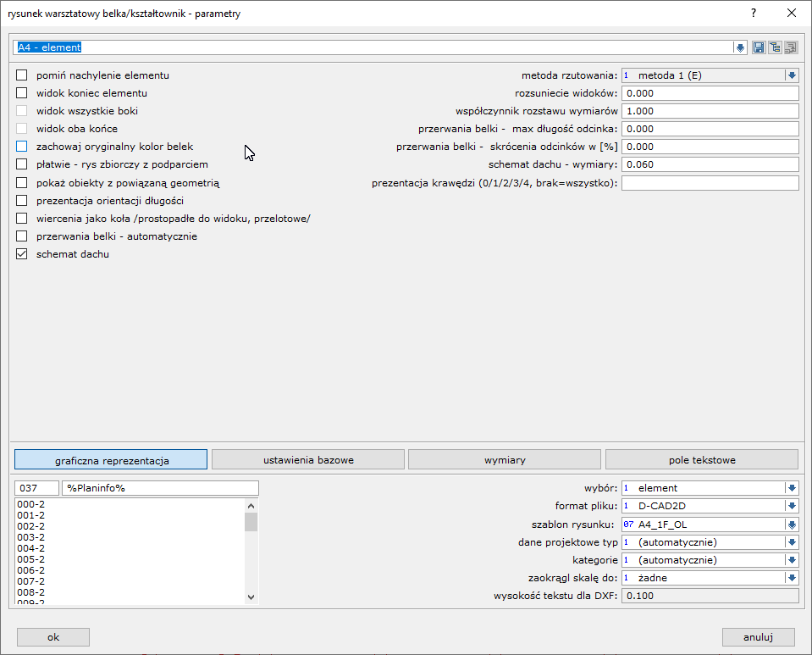
Task: Check 'przerwania belki - automatycznie' option
Action: click(x=22, y=236)
